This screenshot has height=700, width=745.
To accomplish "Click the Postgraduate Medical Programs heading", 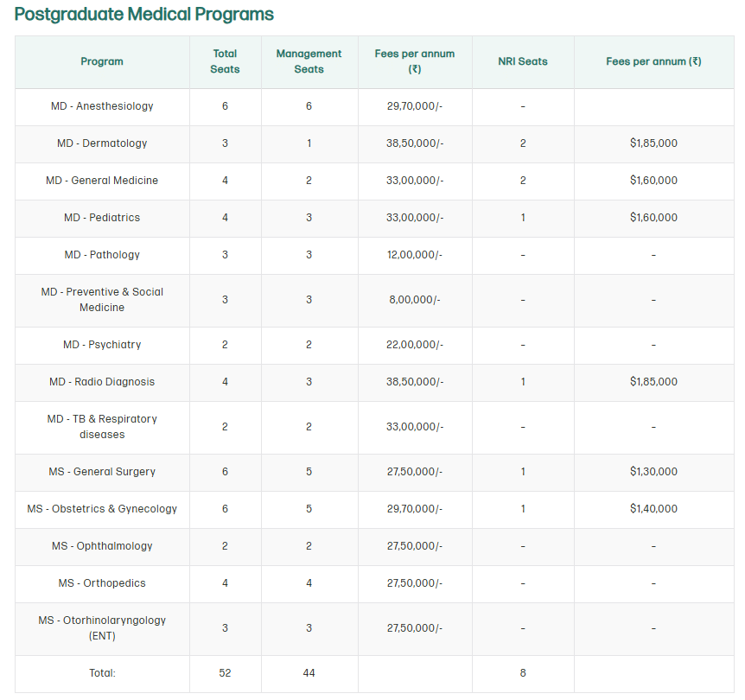I will 144,15.
